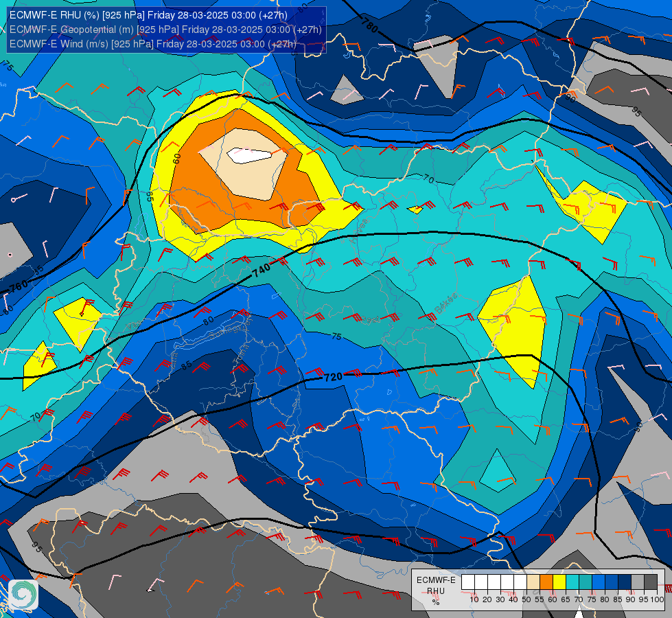Screen dimensions: 672x618
Task: Click the 10 tick label in the legend
Action: (x=474, y=599)
